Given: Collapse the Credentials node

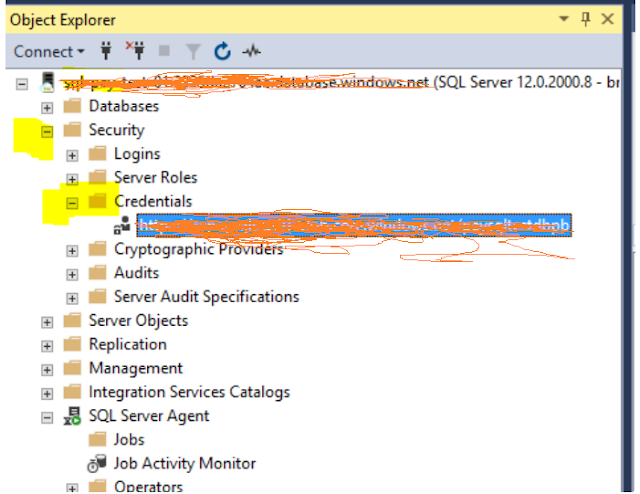Looking at the screenshot, I should pyautogui.click(x=72, y=203).
